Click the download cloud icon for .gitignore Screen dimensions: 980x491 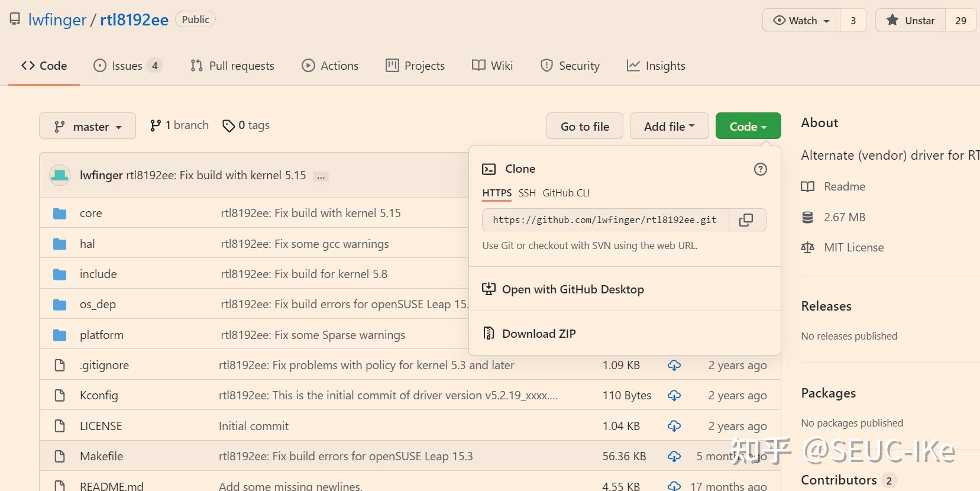point(674,366)
